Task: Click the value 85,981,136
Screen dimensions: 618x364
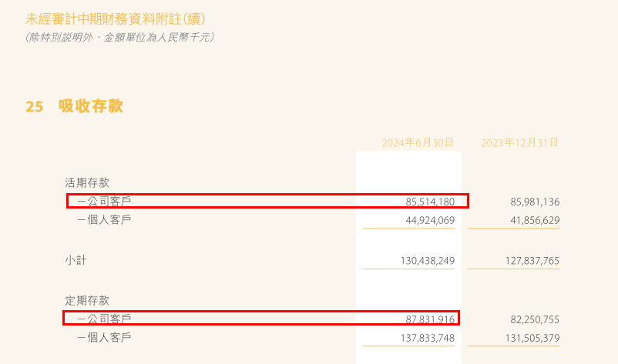Action: [535, 202]
